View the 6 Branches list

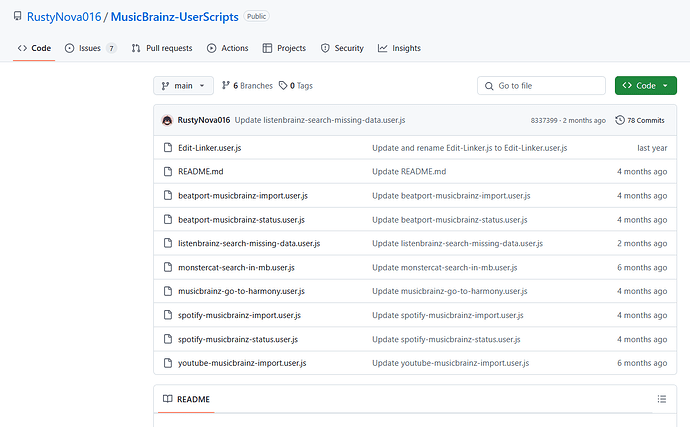[247, 85]
